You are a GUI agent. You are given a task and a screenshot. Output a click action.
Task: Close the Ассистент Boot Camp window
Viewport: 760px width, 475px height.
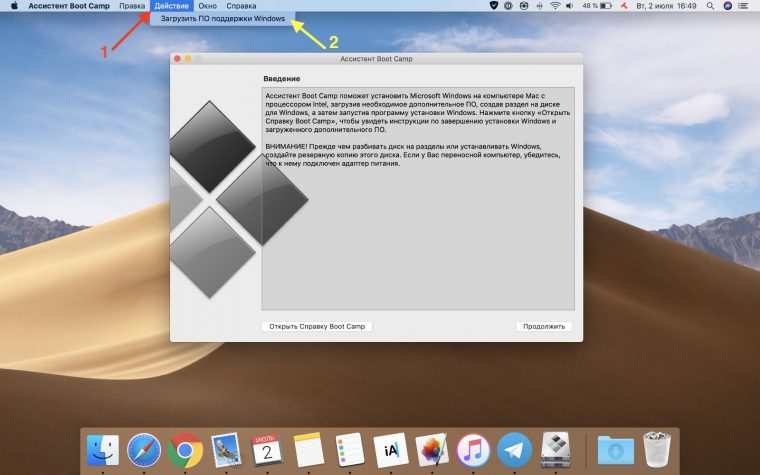(x=177, y=59)
